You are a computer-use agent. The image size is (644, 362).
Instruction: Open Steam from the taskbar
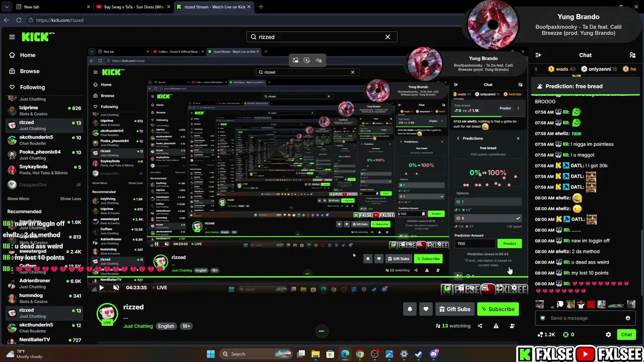click(419, 354)
